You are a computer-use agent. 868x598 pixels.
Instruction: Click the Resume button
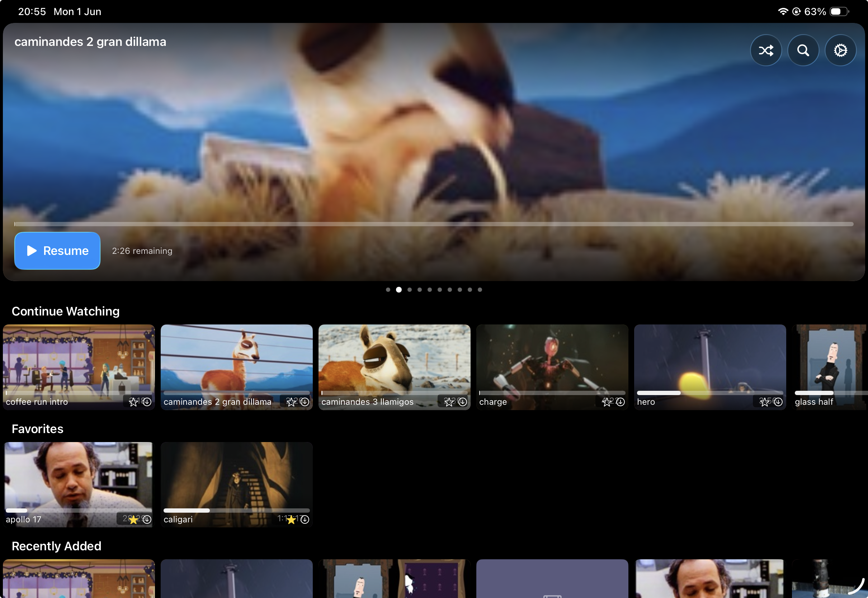(x=57, y=251)
